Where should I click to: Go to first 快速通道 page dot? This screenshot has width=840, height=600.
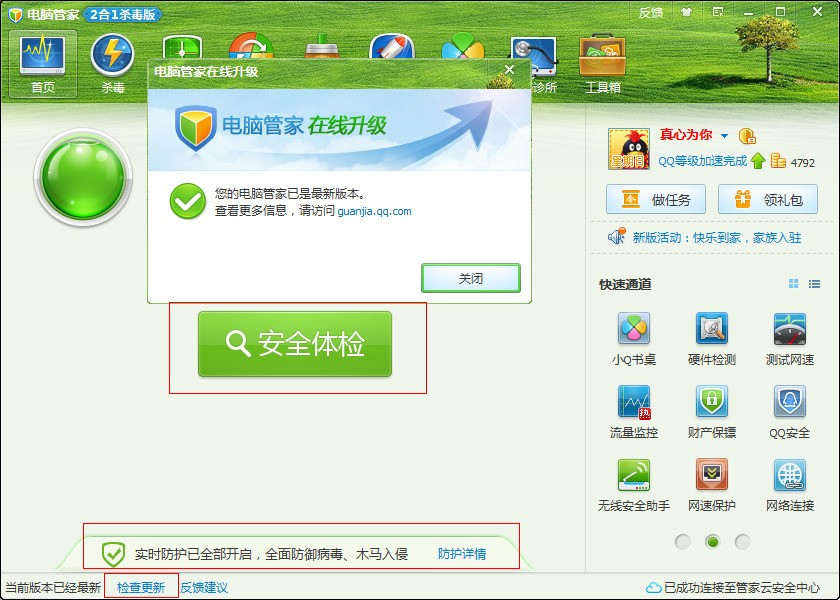click(682, 542)
